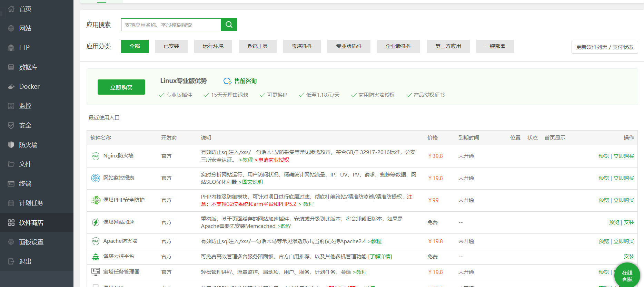Click 立即购买 for 堡塔PHP安全防护
The image size is (644, 287).
pos(624,200)
